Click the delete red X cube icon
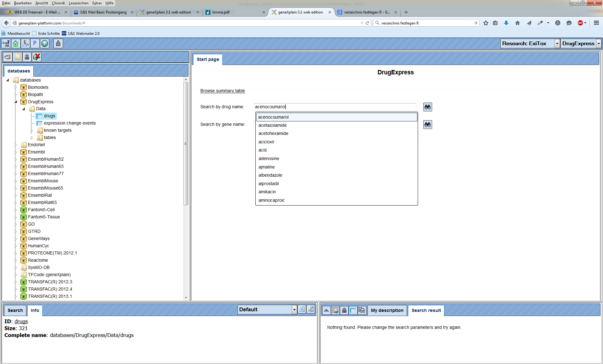Image resolution: width=603 pixels, height=364 pixels. (37, 57)
